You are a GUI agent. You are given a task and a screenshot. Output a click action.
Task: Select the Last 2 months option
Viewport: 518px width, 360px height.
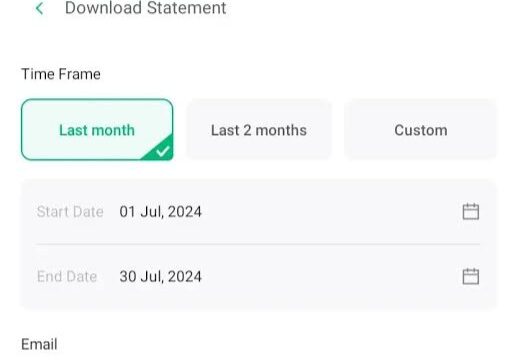259,130
